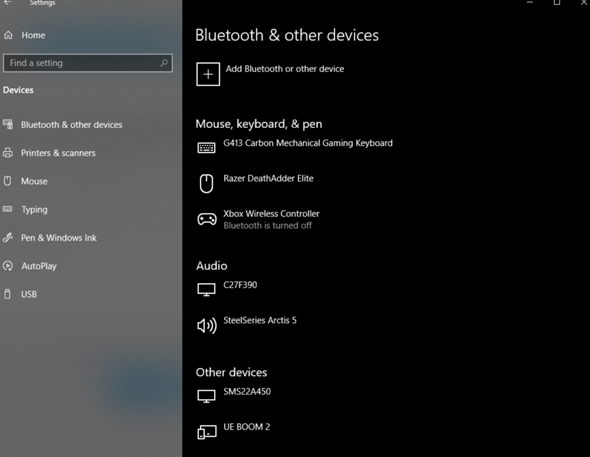Click the UE BOOM 2 device icon
Screen dimensions: 590x457
(207, 432)
